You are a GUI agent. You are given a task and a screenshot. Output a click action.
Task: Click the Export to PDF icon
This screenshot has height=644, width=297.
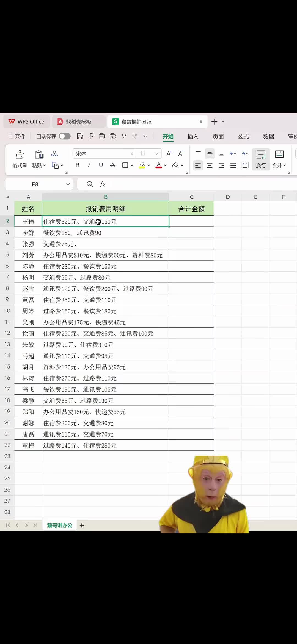[x=91, y=136]
